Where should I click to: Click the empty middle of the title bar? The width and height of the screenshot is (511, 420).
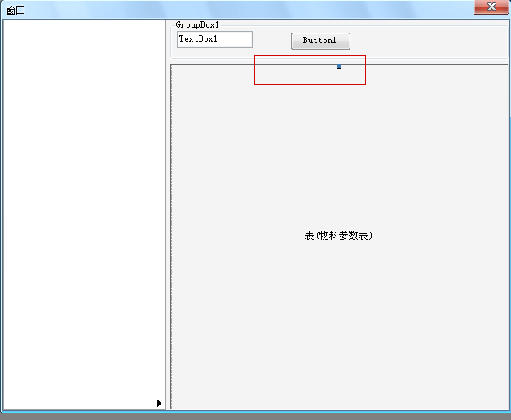coord(244,9)
